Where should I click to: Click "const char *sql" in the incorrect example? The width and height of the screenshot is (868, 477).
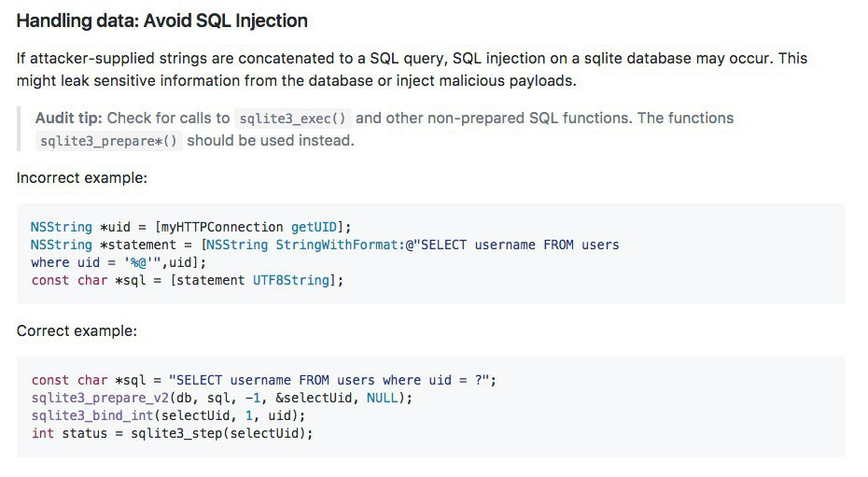[89, 280]
